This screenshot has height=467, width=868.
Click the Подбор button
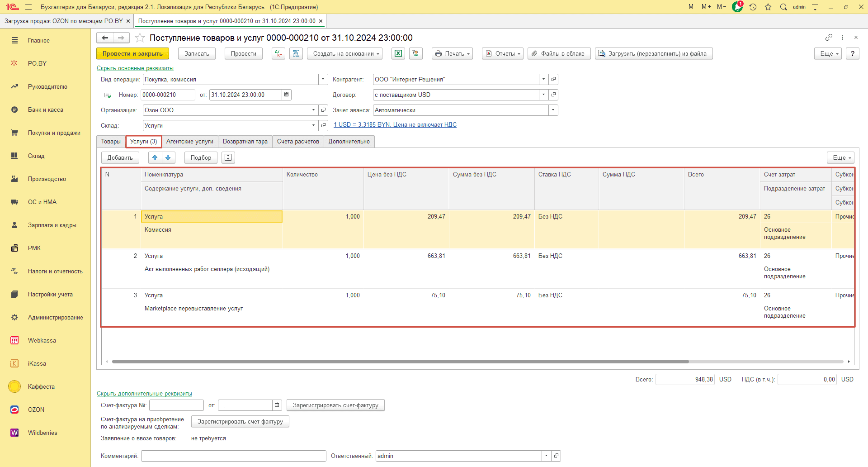coord(201,157)
